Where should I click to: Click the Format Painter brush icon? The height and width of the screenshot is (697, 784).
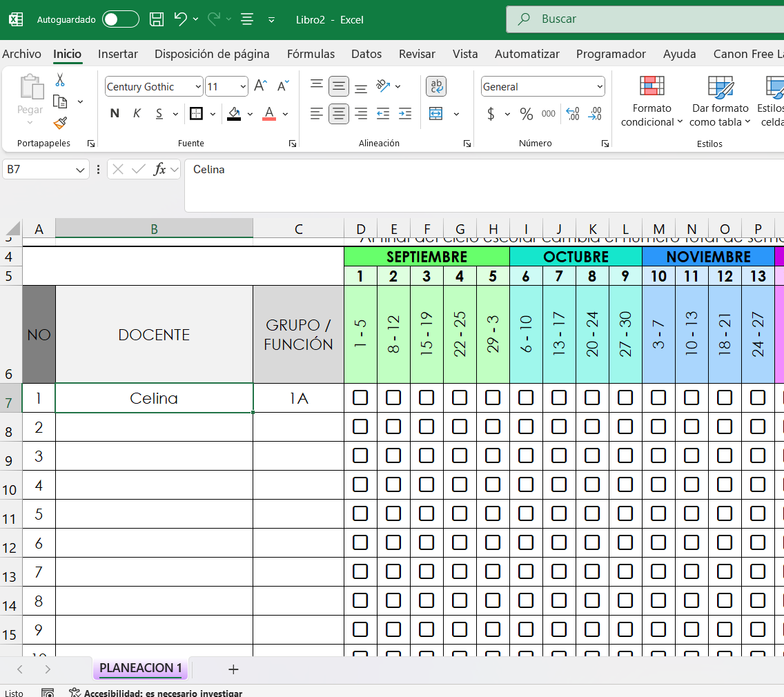coord(60,123)
